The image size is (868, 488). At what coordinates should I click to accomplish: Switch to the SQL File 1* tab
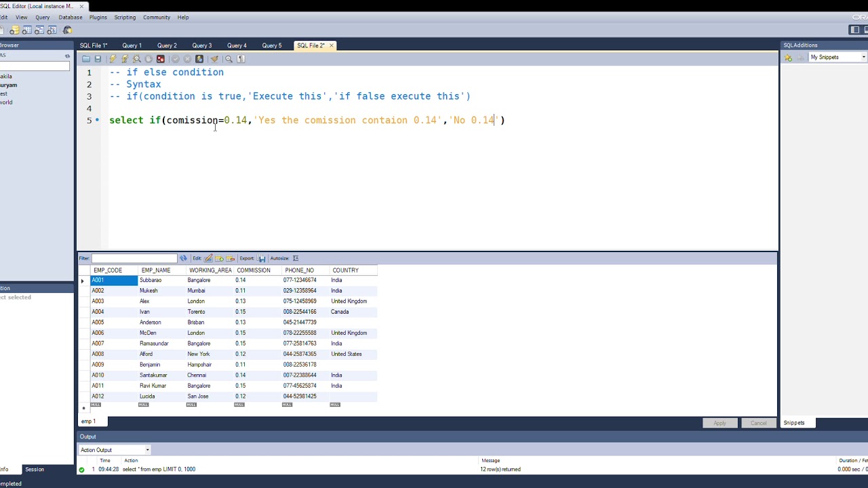pyautogui.click(x=94, y=45)
